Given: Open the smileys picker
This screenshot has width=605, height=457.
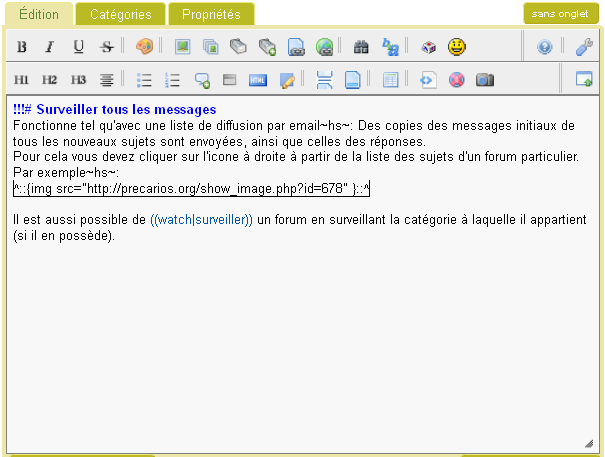Looking at the screenshot, I should (457, 47).
